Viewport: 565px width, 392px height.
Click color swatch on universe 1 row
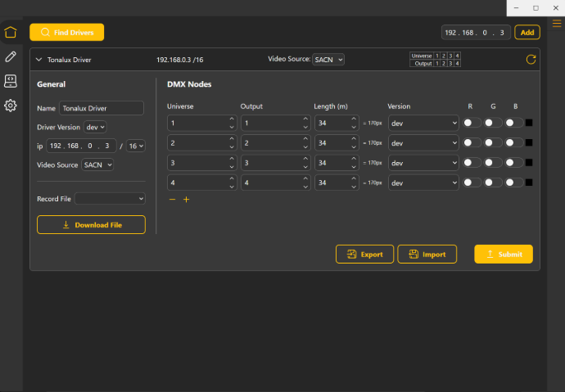(x=529, y=123)
